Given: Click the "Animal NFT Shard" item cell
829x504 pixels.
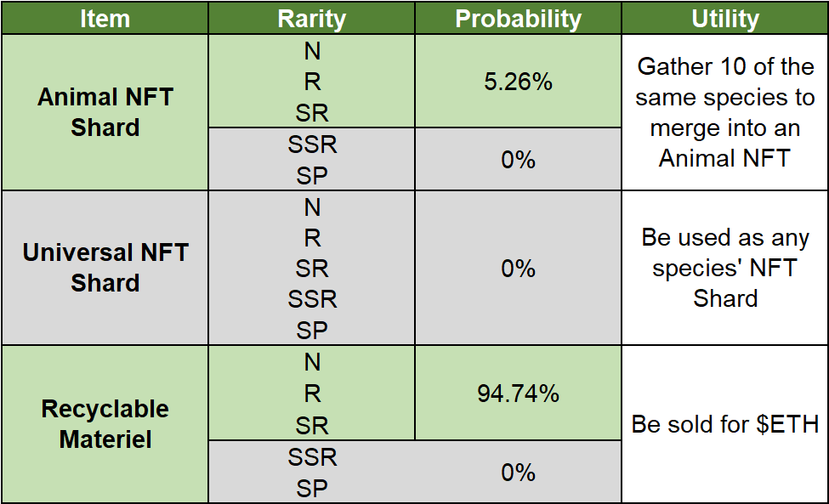Looking at the screenshot, I should 105,112.
